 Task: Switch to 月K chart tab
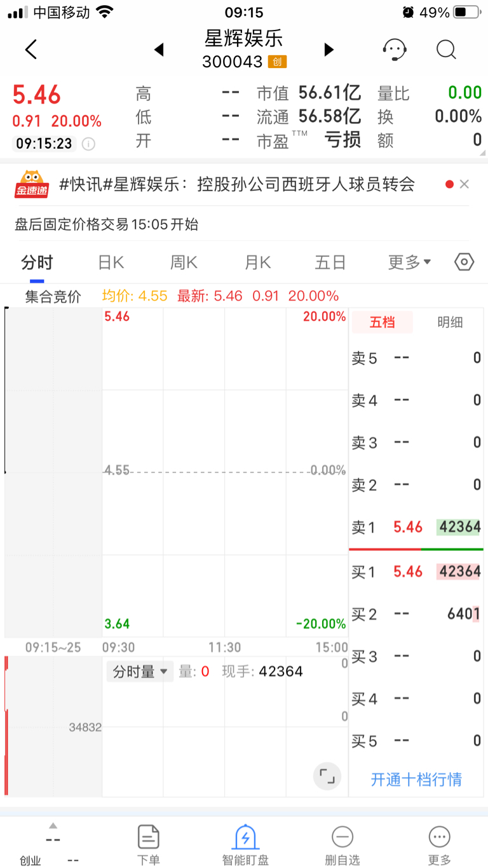click(257, 262)
